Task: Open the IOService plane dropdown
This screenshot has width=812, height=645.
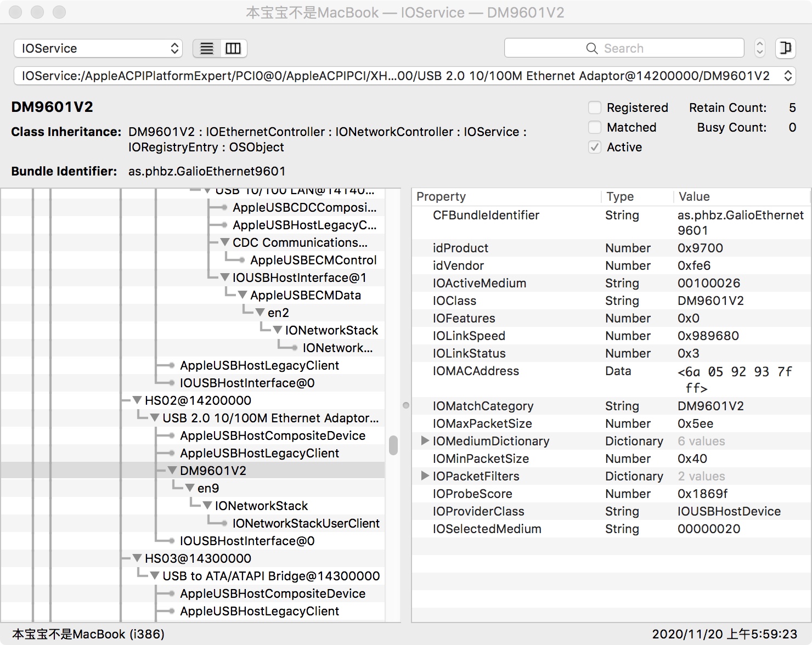Action: click(98, 48)
